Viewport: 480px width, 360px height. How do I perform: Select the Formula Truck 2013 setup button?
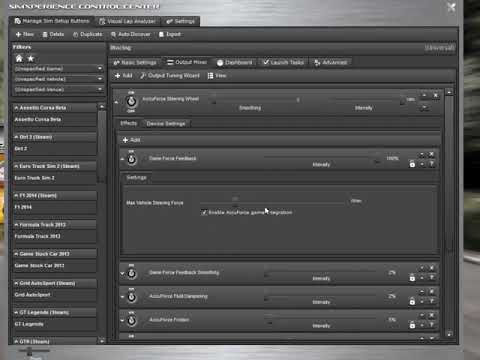click(x=55, y=236)
